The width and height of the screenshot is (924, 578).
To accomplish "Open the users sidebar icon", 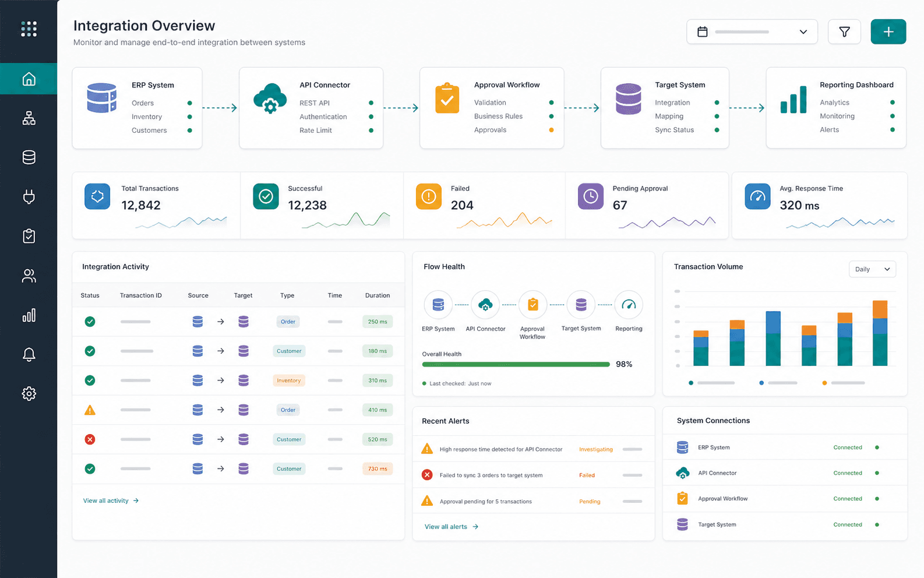I will [29, 276].
